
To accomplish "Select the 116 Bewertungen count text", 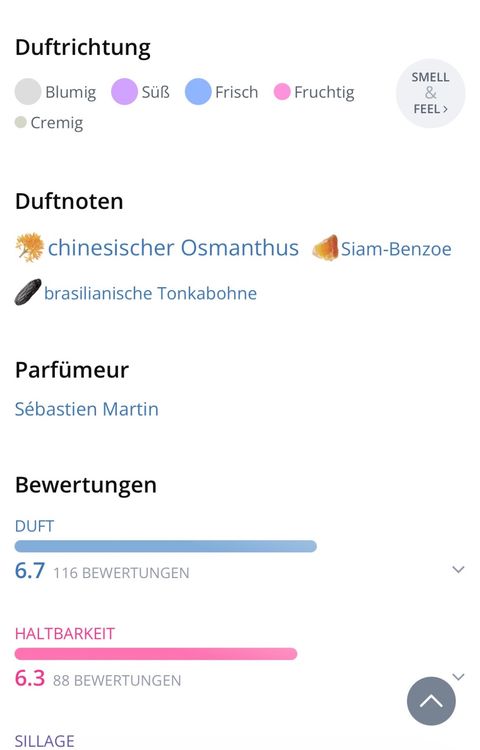I will (x=121, y=573).
